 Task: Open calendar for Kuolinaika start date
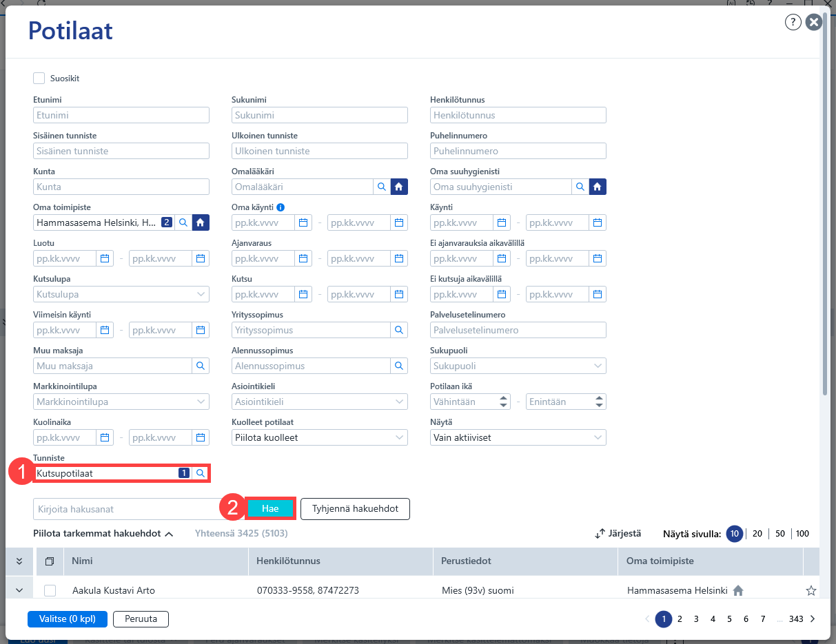tap(105, 437)
